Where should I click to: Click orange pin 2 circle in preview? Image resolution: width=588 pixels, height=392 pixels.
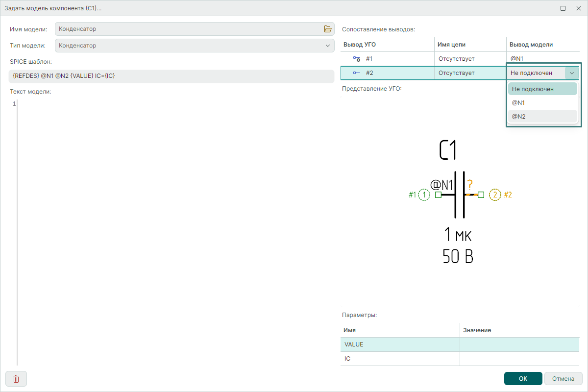pyautogui.click(x=495, y=195)
